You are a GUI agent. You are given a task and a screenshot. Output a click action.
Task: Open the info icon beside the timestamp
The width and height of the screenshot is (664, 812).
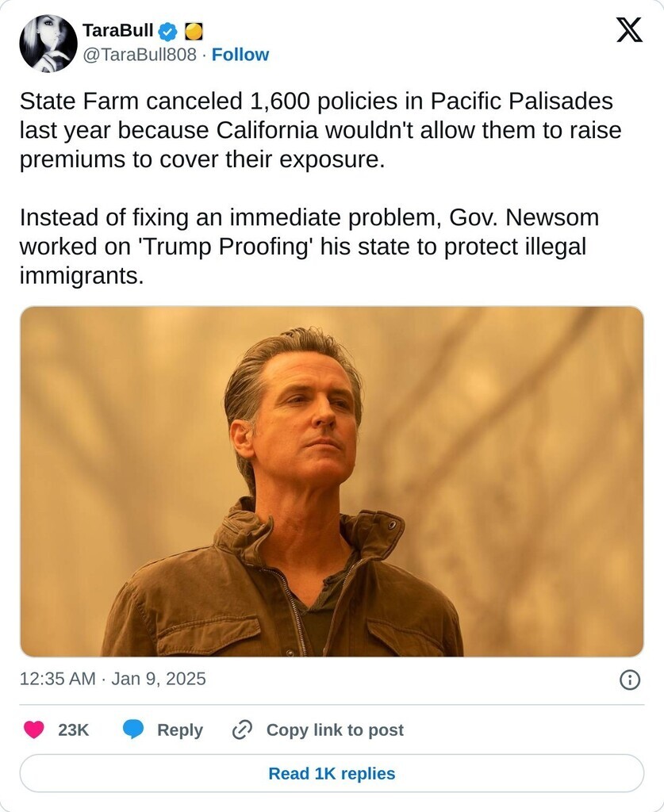point(630,680)
